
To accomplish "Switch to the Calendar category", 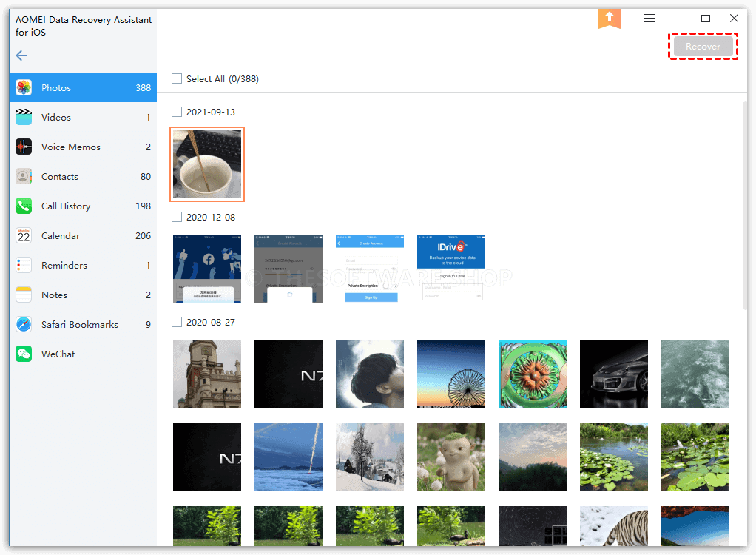I will tap(83, 236).
